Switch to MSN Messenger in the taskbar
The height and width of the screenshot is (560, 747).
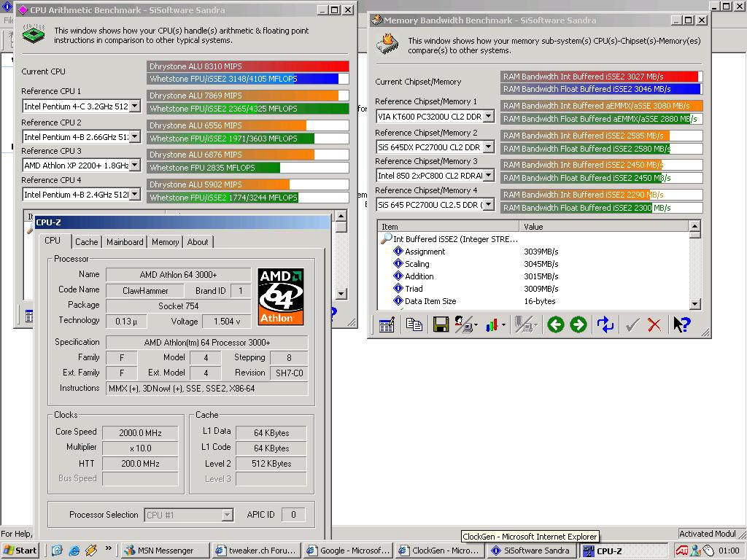(x=164, y=551)
